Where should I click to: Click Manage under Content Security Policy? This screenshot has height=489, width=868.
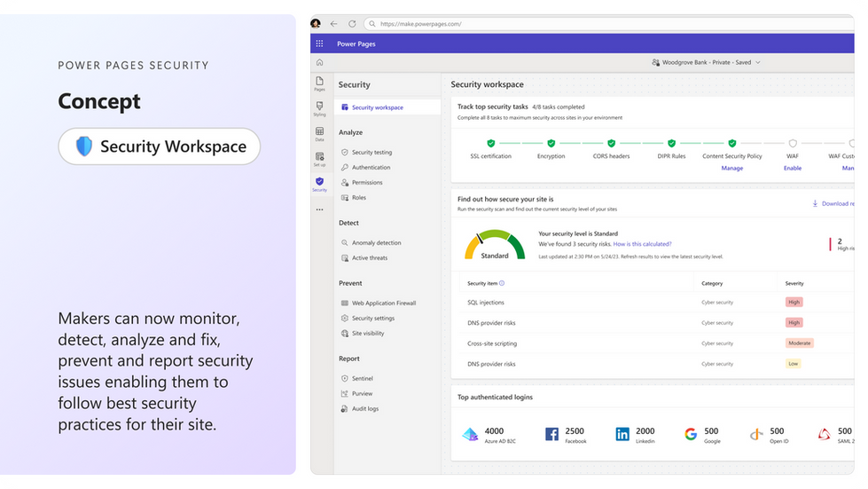[731, 168]
